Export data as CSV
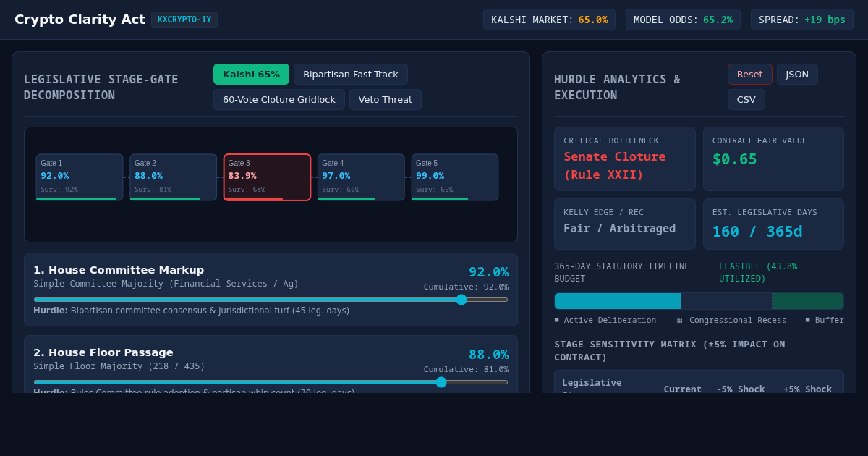Image resolution: width=868 pixels, height=456 pixels. pos(746,99)
